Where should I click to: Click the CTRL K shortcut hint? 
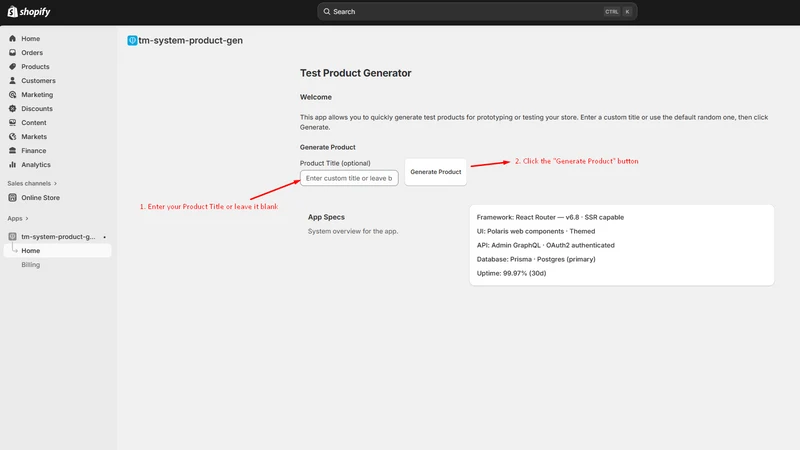618,11
